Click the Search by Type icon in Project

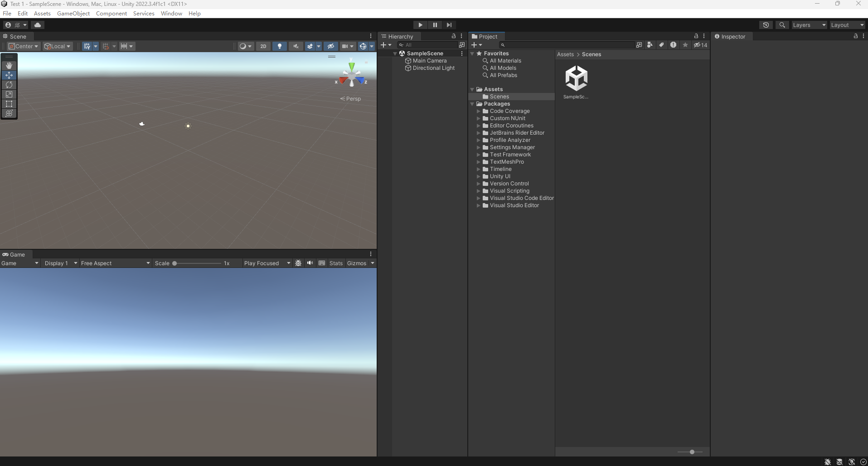point(650,45)
